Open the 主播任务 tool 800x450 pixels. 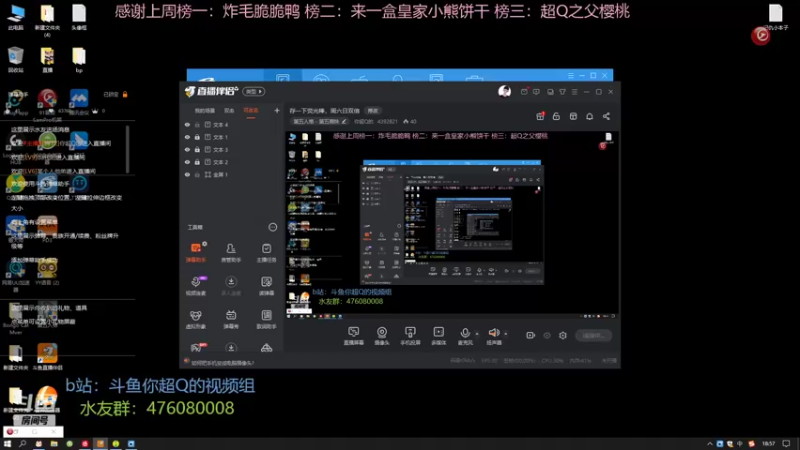[266, 252]
